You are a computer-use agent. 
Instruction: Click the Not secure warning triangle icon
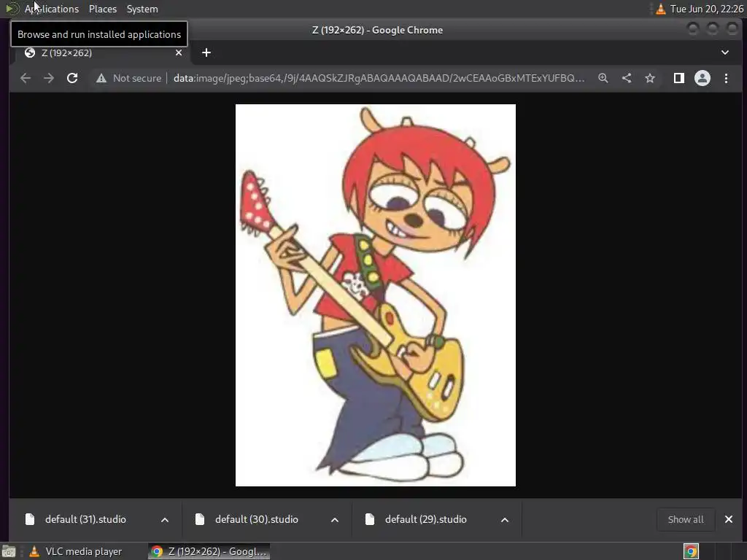click(101, 78)
